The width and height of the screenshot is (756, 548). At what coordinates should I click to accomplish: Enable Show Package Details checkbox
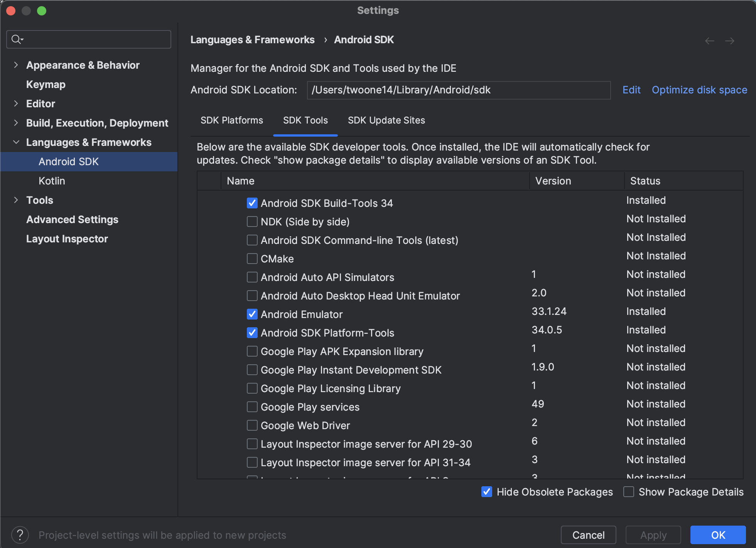click(x=629, y=492)
